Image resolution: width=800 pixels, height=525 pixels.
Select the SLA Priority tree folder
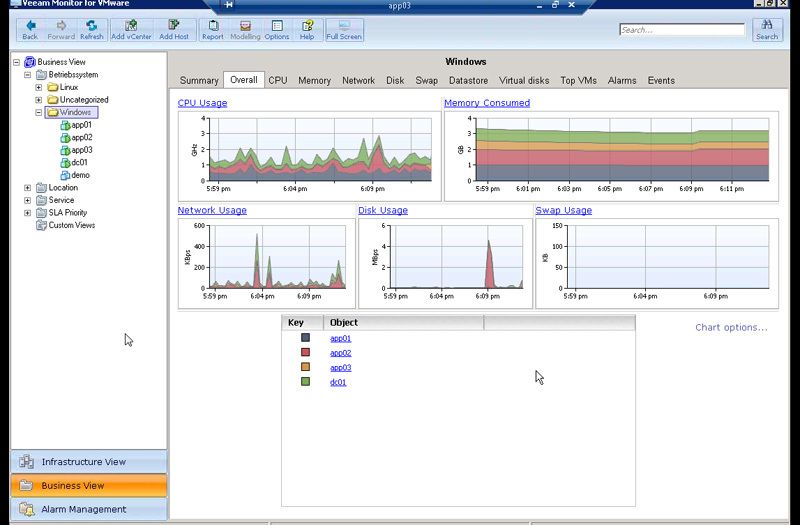click(x=67, y=212)
